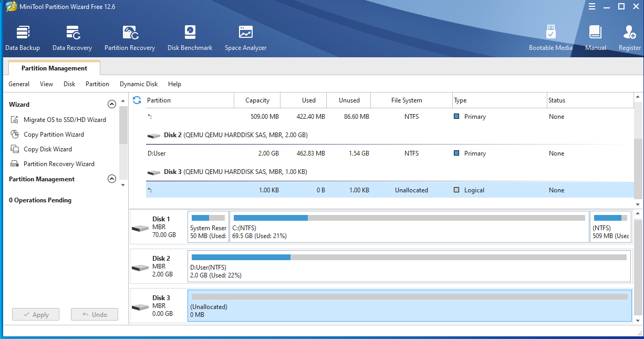Select Disk 2 header row in list
The image size is (644, 339).
(390, 135)
